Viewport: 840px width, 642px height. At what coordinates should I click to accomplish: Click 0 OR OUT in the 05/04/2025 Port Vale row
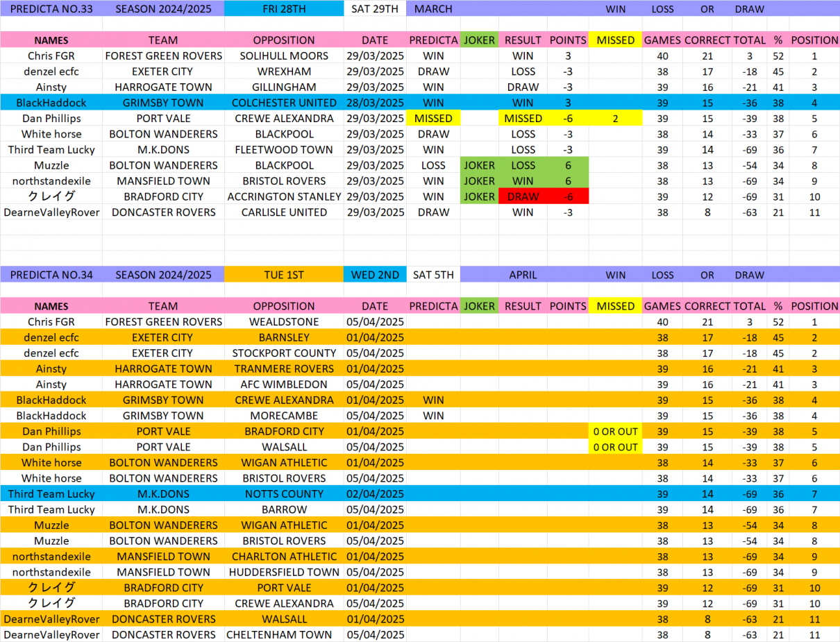[x=615, y=447]
